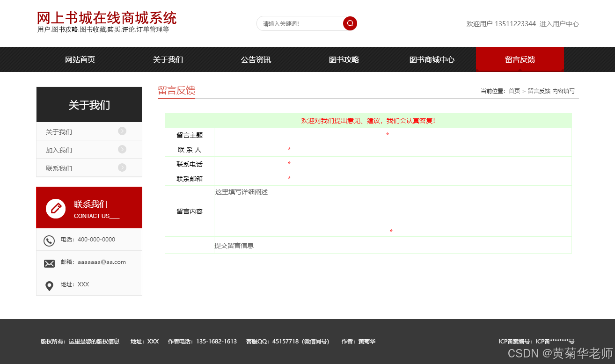Click address text 地址：XXX in sidebar

coord(75,284)
